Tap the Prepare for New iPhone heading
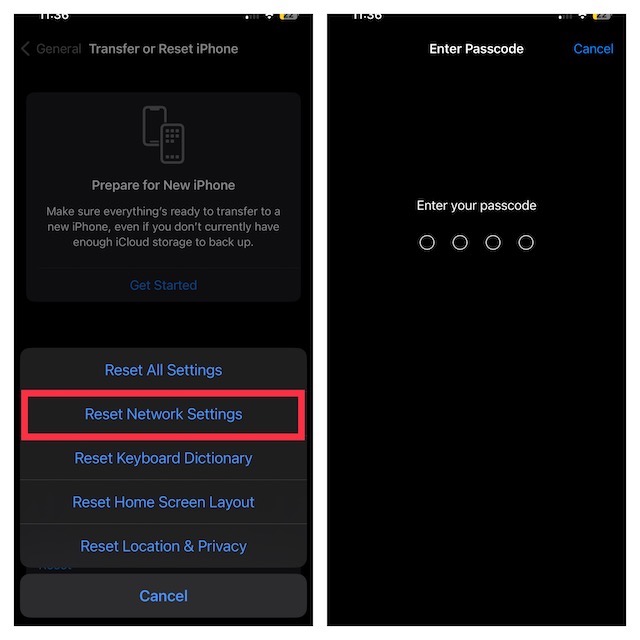Viewport: 640px width, 640px height. pos(163,185)
